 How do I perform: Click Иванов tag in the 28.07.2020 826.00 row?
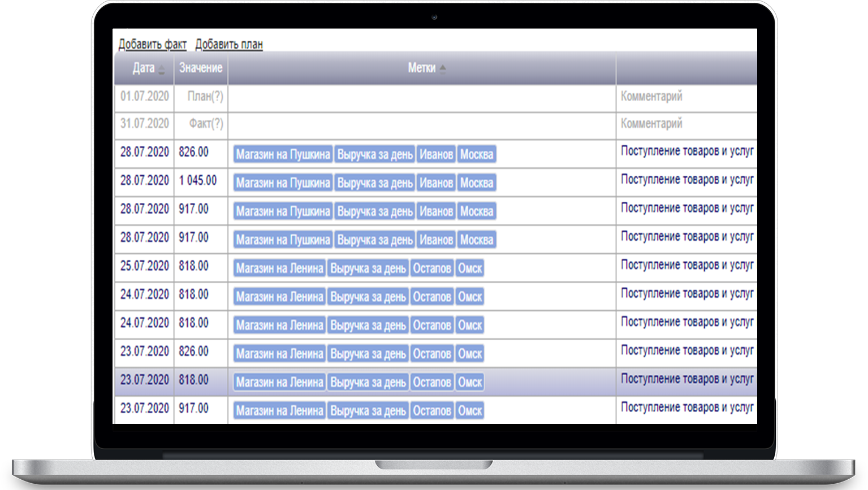[x=435, y=154]
